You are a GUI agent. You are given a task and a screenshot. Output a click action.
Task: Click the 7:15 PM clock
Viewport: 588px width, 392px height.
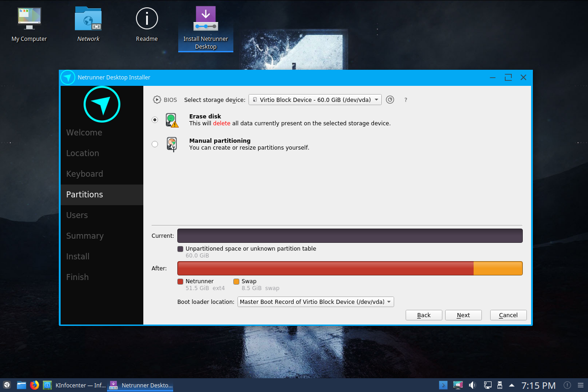click(x=538, y=385)
